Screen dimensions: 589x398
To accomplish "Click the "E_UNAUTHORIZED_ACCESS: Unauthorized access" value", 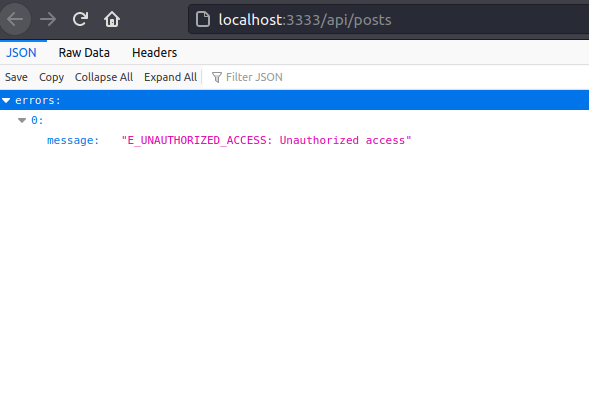I will pyautogui.click(x=266, y=140).
